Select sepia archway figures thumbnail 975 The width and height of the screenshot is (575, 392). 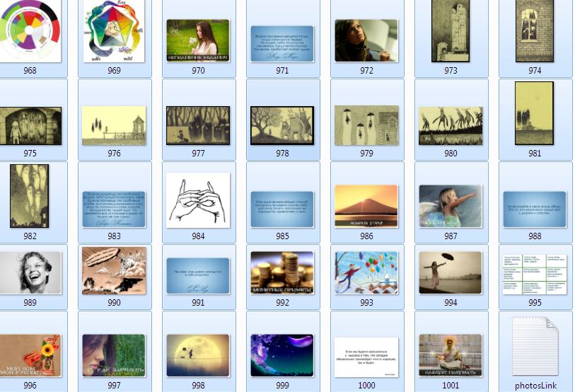30,126
